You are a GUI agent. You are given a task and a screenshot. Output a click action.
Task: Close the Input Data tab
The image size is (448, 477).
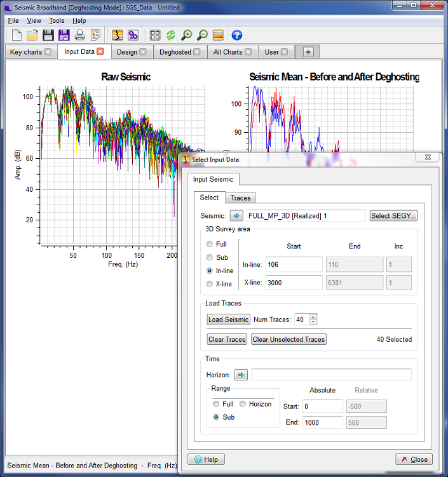click(100, 51)
